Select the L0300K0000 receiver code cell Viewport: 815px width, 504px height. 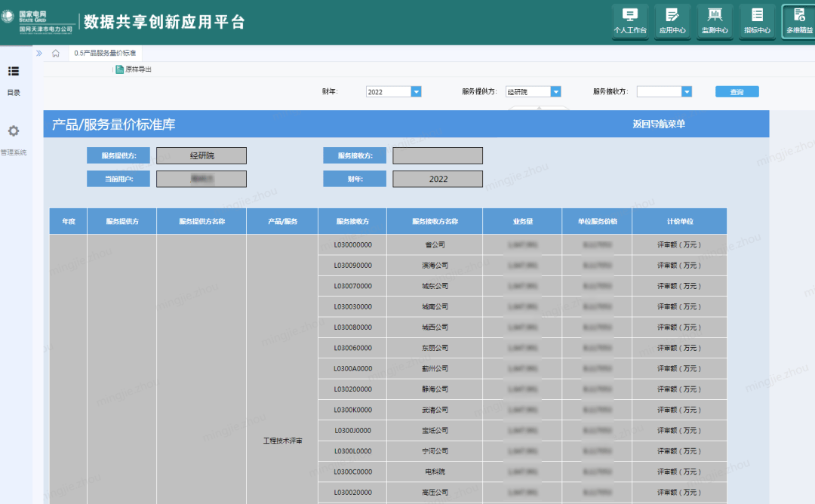352,410
